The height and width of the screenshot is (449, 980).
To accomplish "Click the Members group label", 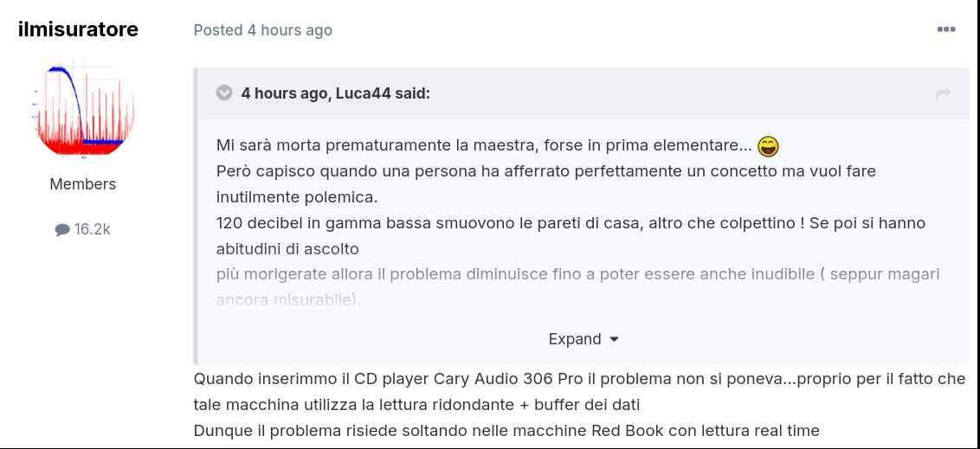I will coord(83,184).
